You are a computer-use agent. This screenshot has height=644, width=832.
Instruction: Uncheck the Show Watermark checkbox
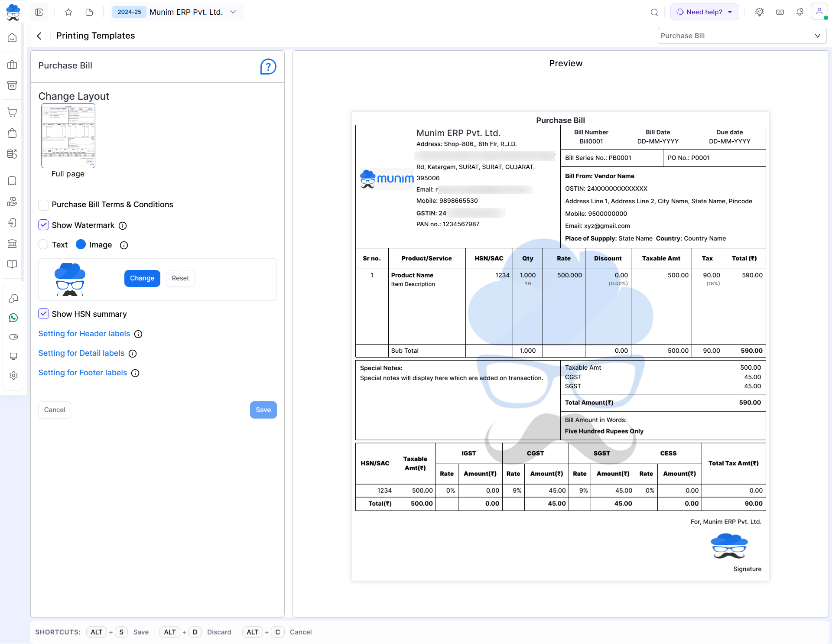tap(43, 225)
